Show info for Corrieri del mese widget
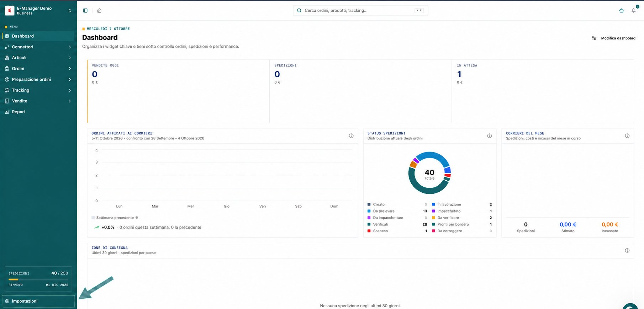Image resolution: width=644 pixels, height=309 pixels. point(627,136)
